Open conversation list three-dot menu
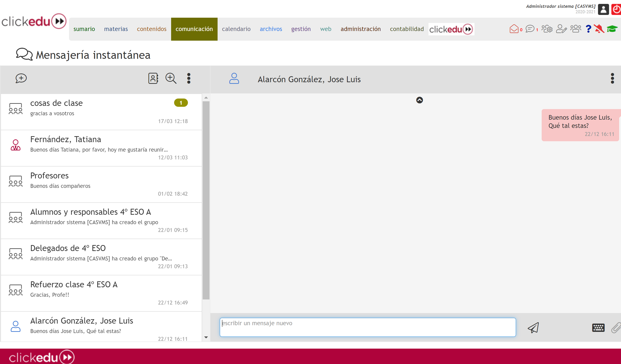This screenshot has height=364, width=621. [x=189, y=78]
